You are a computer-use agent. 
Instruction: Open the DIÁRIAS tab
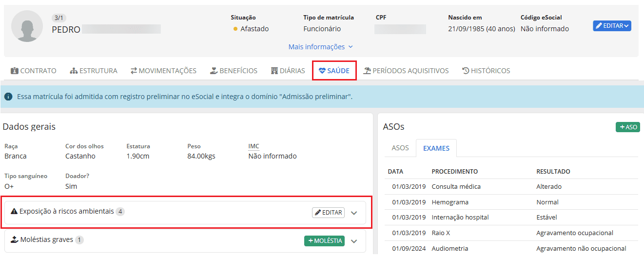(x=288, y=71)
